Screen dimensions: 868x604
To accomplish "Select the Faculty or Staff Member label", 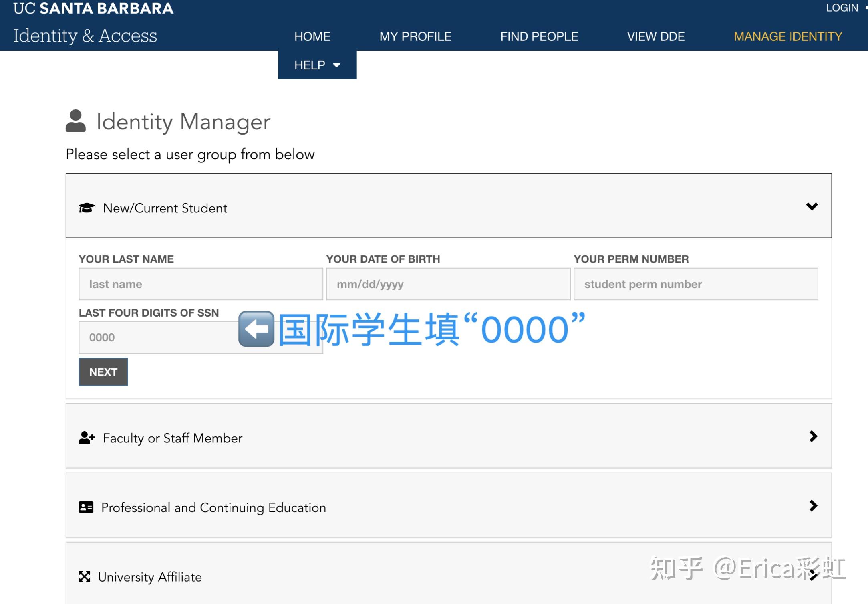I will click(173, 438).
